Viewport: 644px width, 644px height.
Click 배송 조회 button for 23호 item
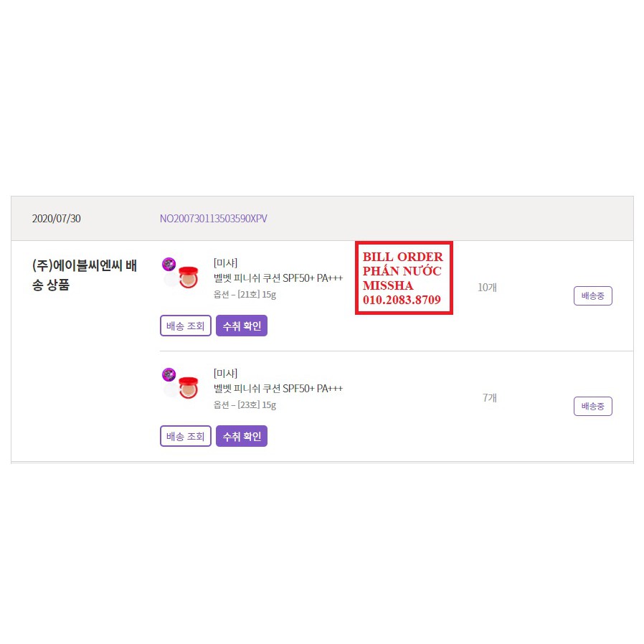pyautogui.click(x=186, y=436)
